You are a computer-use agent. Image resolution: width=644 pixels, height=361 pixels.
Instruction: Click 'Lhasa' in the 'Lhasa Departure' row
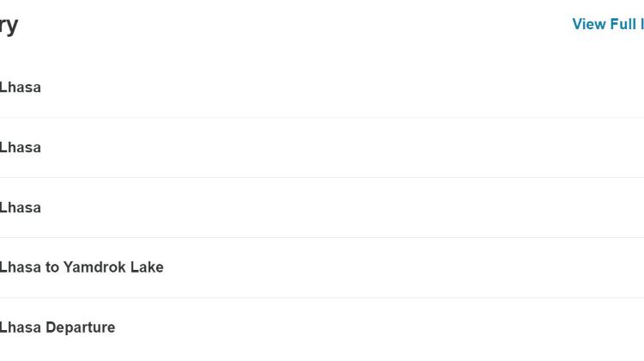pyautogui.click(x=20, y=327)
